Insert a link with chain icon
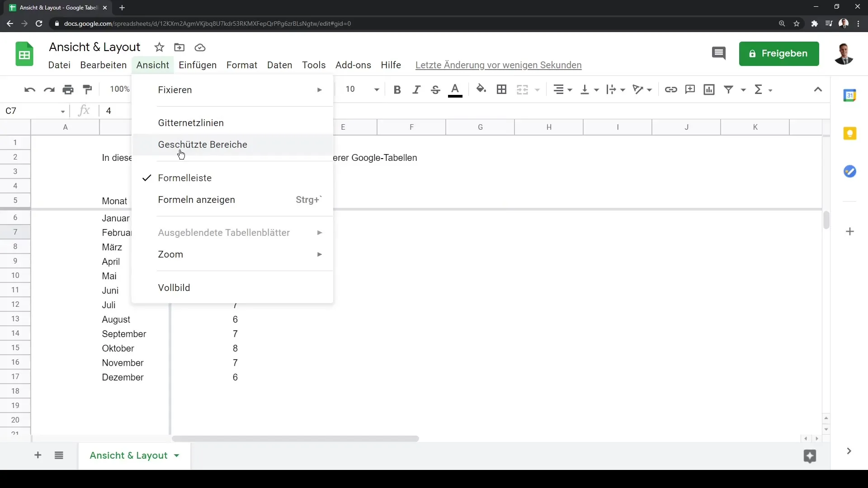 tap(671, 89)
